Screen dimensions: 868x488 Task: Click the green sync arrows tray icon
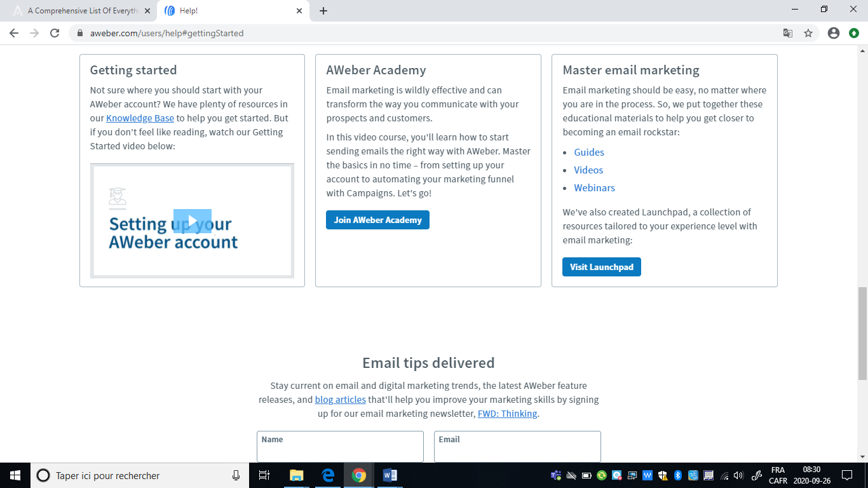tap(602, 475)
